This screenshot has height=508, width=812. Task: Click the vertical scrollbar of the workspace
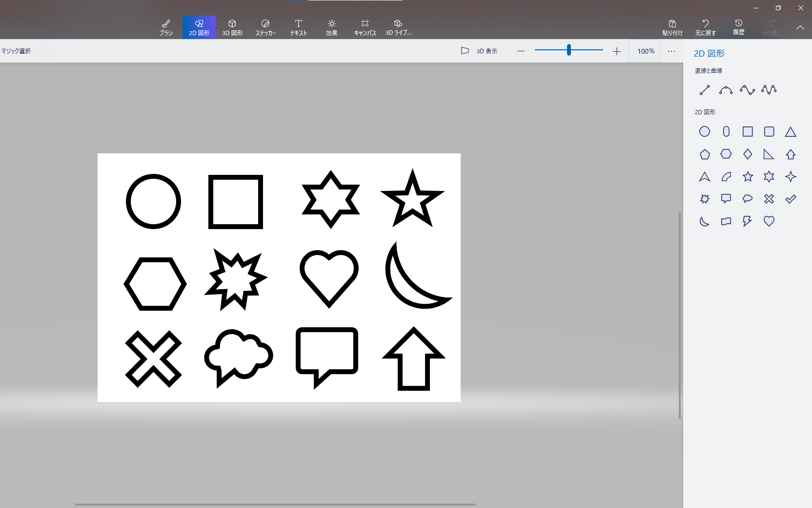coord(680,315)
